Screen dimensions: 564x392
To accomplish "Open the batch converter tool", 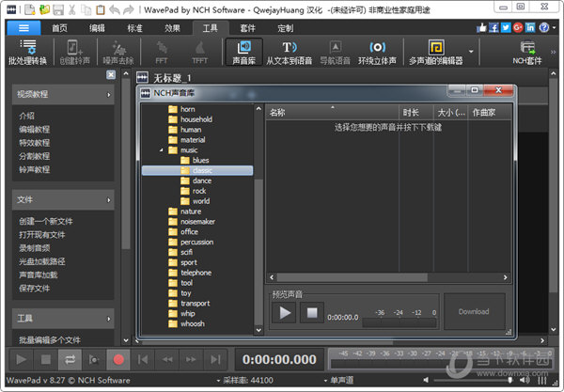I will (27, 53).
